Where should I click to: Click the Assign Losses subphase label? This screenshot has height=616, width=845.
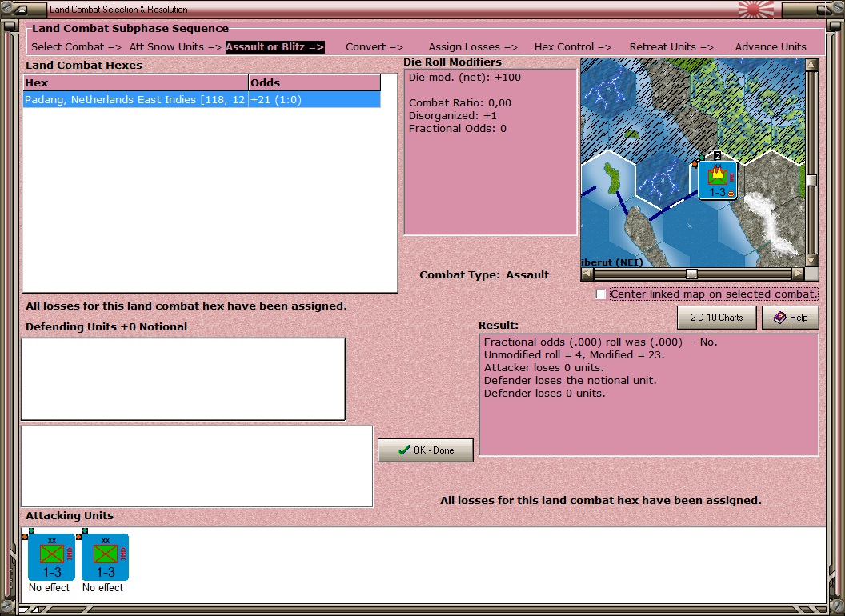coord(473,47)
